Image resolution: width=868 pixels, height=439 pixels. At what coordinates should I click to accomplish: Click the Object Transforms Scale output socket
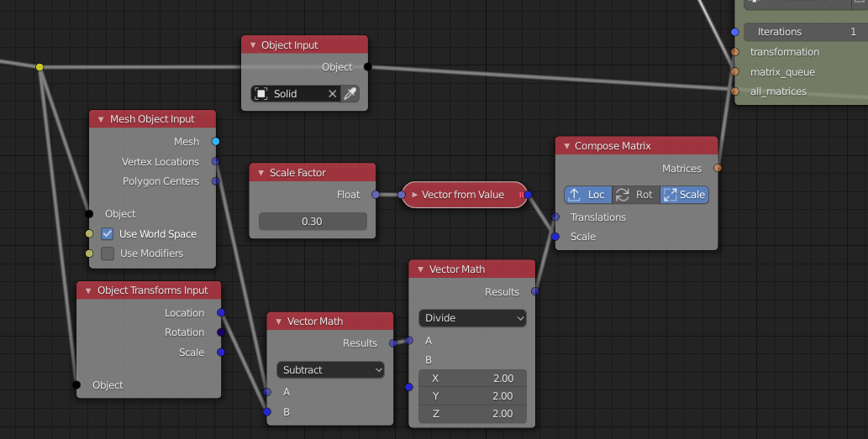(221, 353)
